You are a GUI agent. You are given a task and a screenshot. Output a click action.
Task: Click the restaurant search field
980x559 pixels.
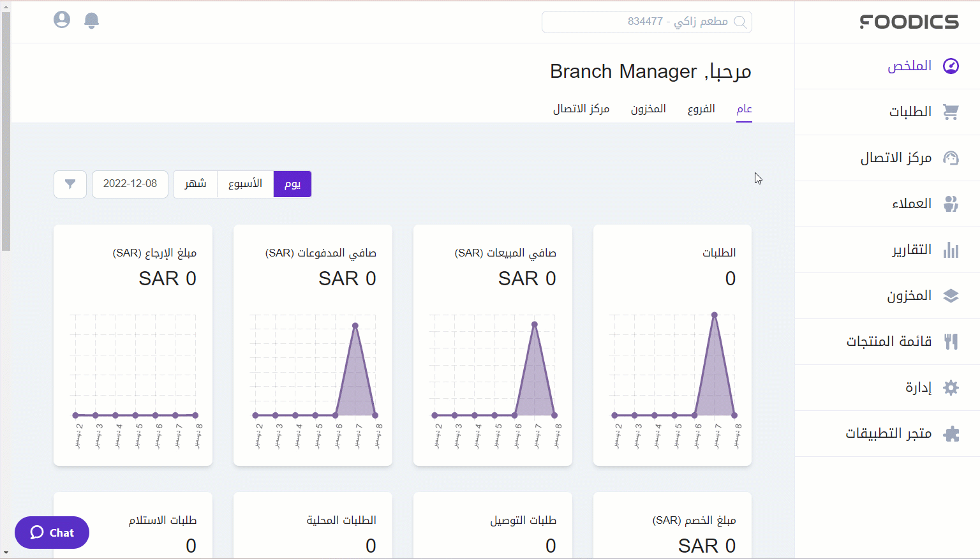click(646, 22)
